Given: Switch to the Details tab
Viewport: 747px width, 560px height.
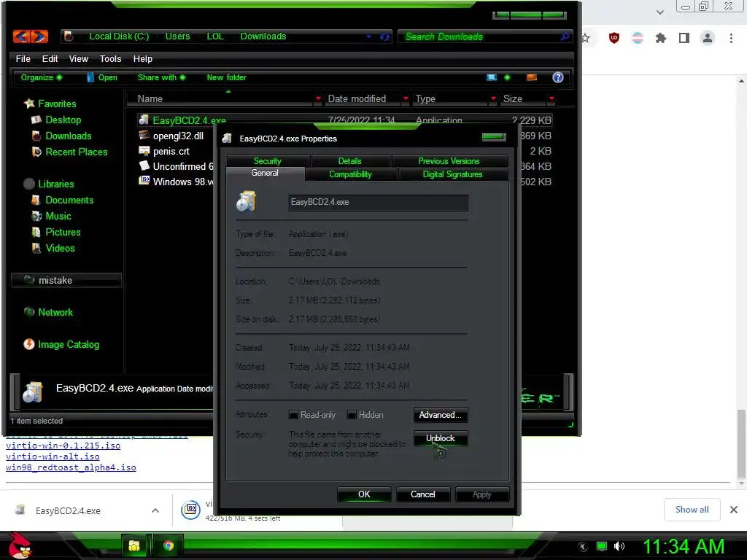Looking at the screenshot, I should pyautogui.click(x=350, y=161).
